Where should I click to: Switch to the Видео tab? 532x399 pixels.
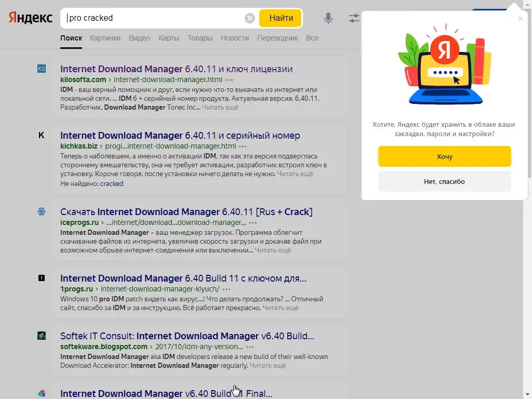[139, 38]
